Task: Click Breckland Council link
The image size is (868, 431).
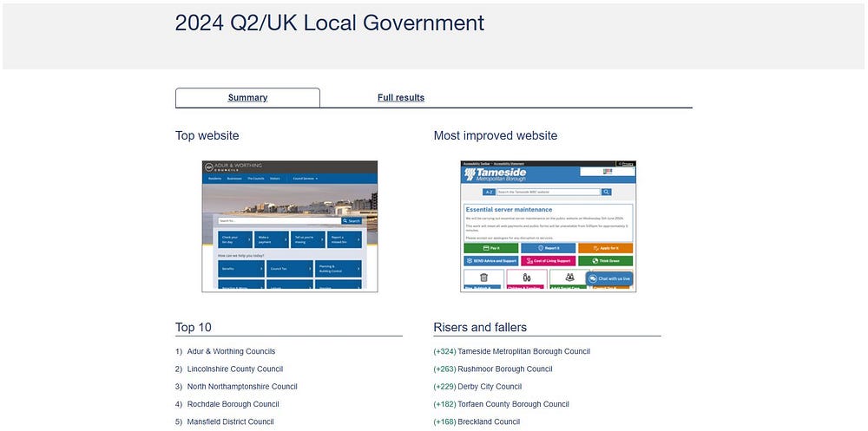Action: pos(489,422)
